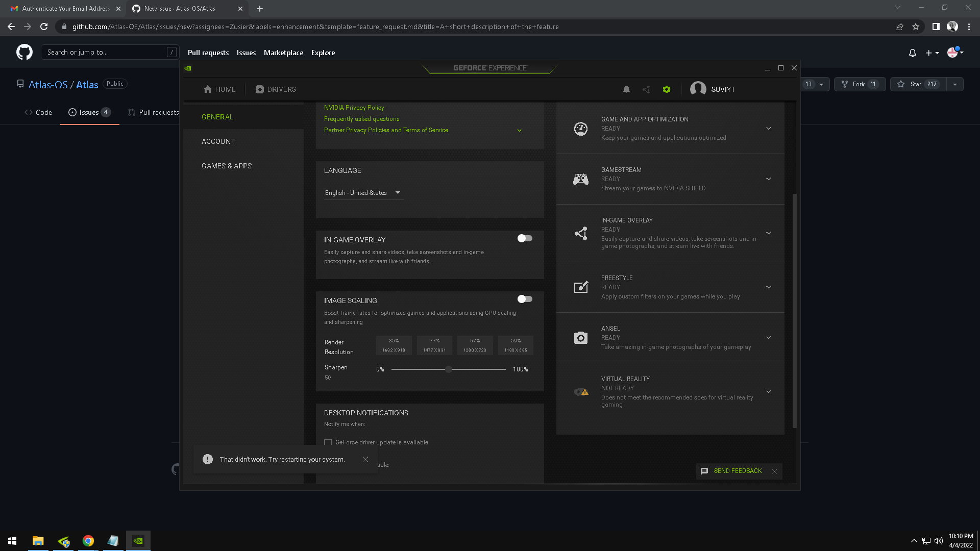980x551 pixels.
Task: Click the Freestyle filter icon
Action: pyautogui.click(x=580, y=287)
